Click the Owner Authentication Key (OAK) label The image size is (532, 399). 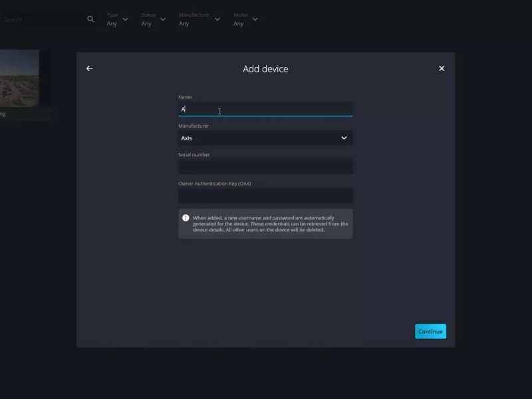[x=214, y=184]
